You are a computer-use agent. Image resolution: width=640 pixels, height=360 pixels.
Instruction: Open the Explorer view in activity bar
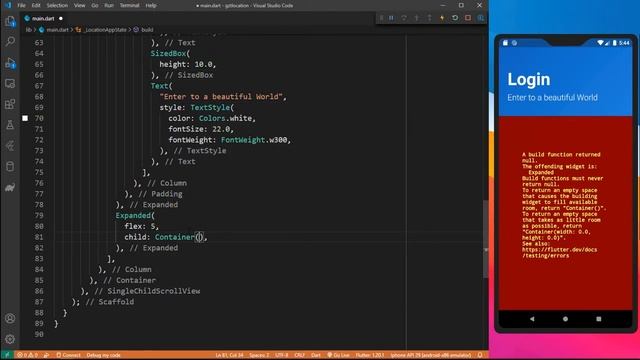click(10, 21)
